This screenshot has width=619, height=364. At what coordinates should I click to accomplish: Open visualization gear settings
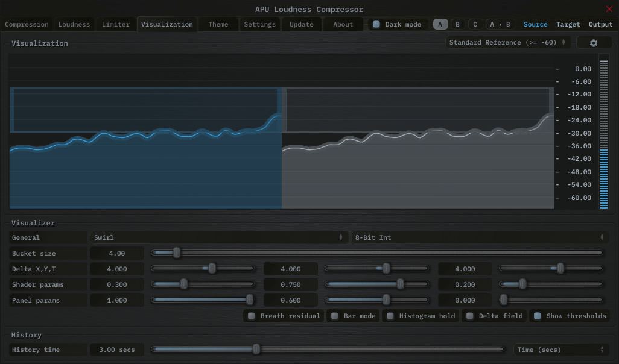click(594, 43)
